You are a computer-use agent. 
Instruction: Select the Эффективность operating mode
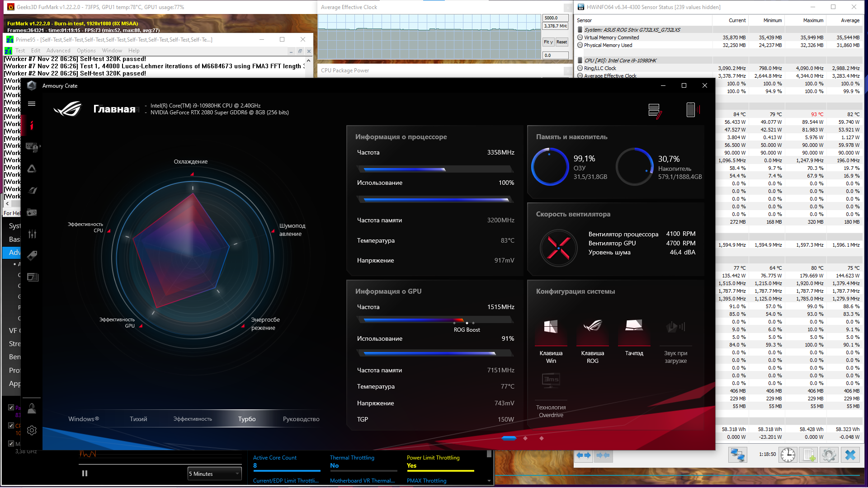(193, 419)
